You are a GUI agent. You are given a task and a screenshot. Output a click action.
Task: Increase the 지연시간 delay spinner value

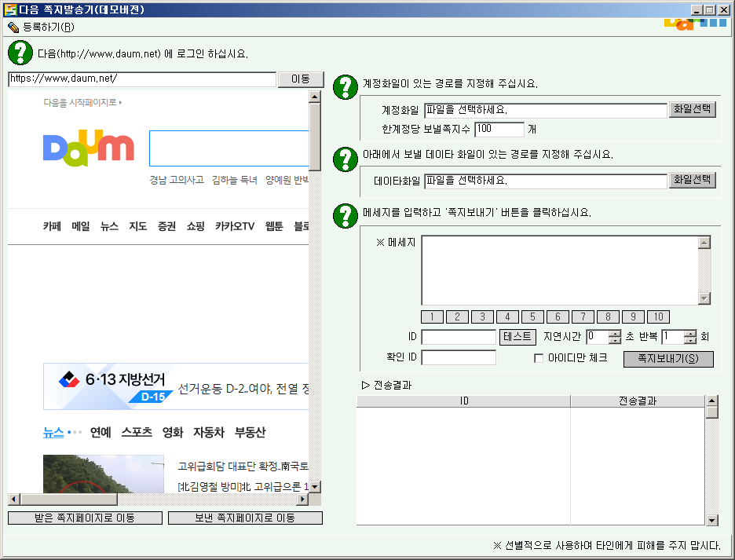click(614, 333)
